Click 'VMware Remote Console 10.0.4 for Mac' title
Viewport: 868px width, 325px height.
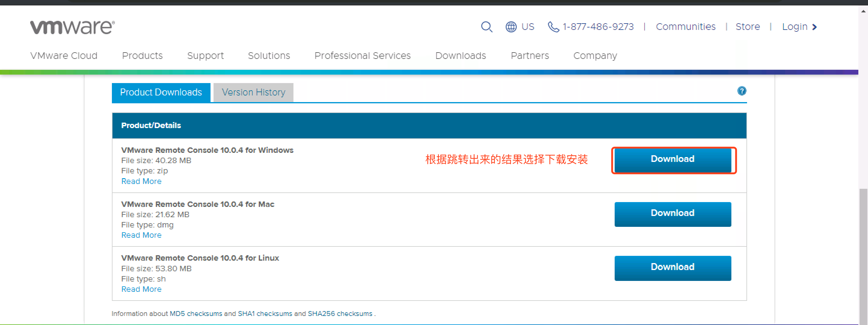point(198,204)
